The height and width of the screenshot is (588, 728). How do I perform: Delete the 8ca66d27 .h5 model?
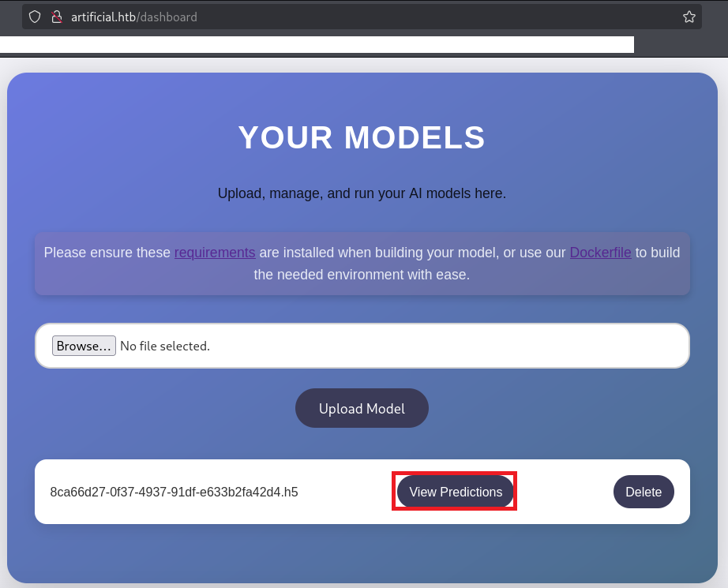coord(643,492)
